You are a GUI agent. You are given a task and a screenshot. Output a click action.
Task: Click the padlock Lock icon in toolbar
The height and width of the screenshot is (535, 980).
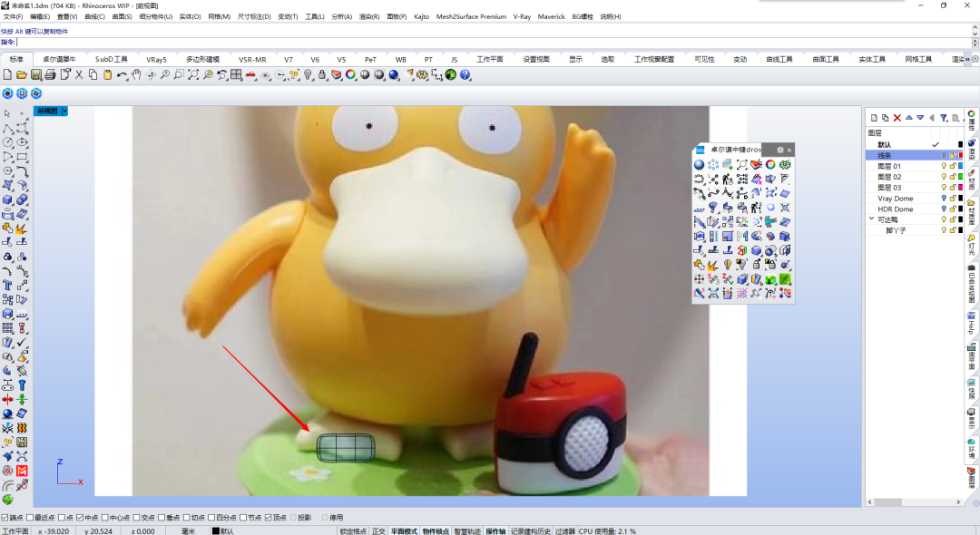click(322, 75)
